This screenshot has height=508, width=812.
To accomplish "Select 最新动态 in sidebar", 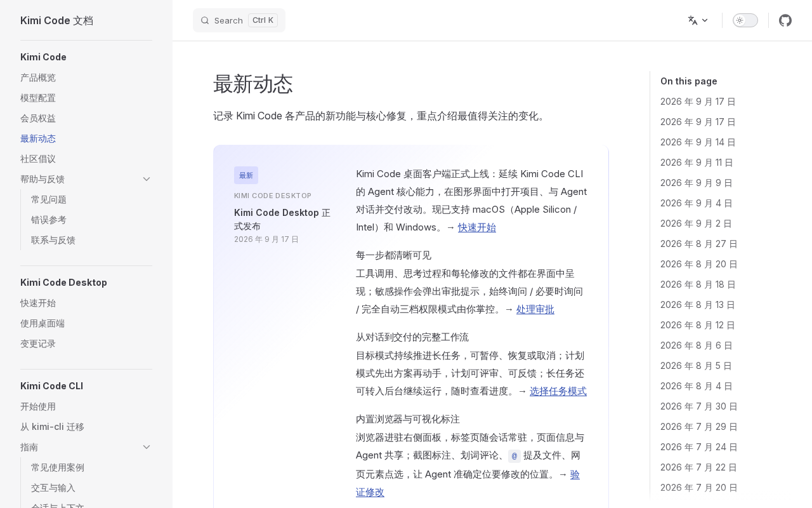I will tap(38, 138).
